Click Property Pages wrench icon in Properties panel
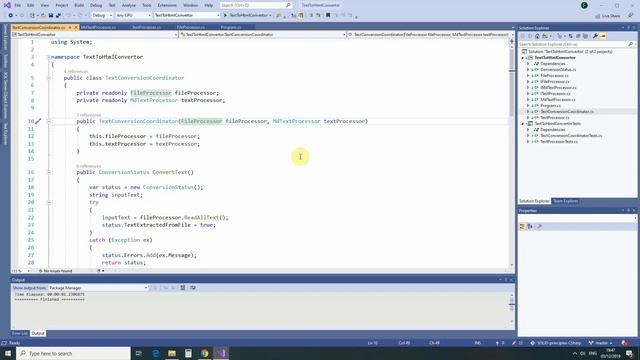 [x=540, y=227]
